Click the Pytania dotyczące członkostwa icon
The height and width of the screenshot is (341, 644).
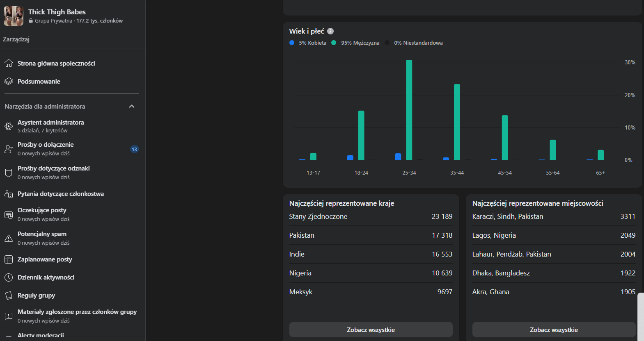[x=9, y=194]
